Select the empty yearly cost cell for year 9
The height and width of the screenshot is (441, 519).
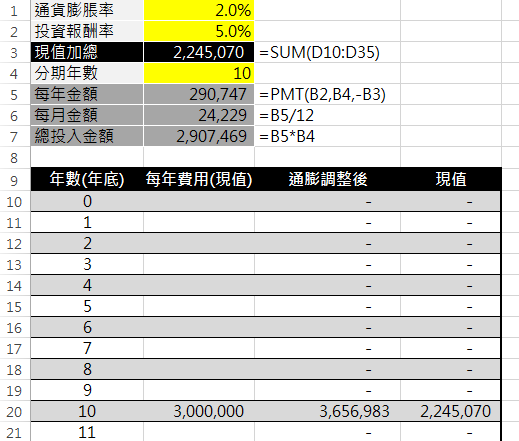click(199, 390)
